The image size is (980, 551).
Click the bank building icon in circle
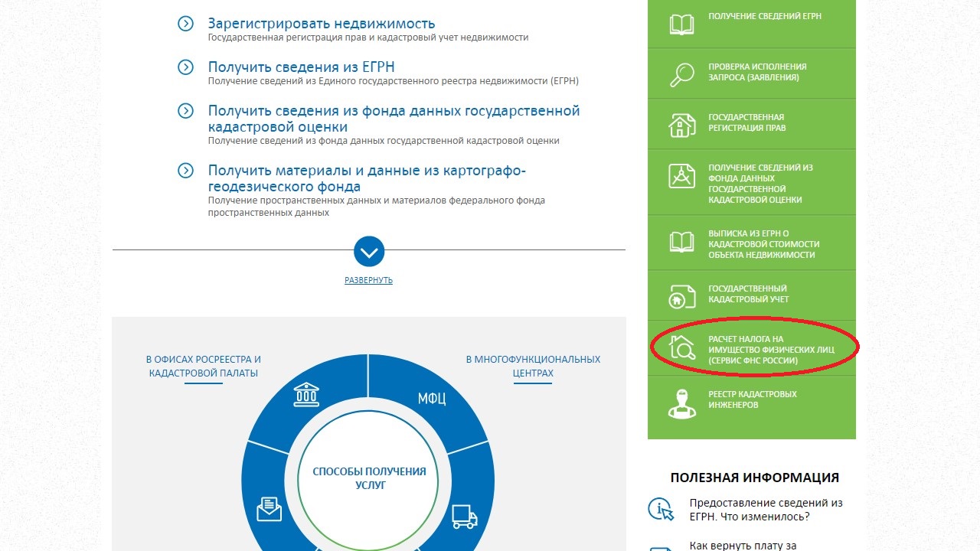[x=306, y=395]
